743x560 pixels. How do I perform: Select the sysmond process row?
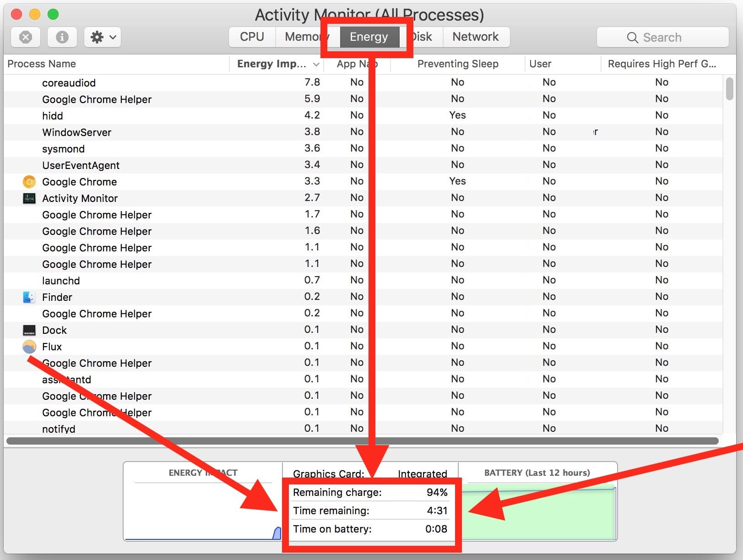click(363, 149)
